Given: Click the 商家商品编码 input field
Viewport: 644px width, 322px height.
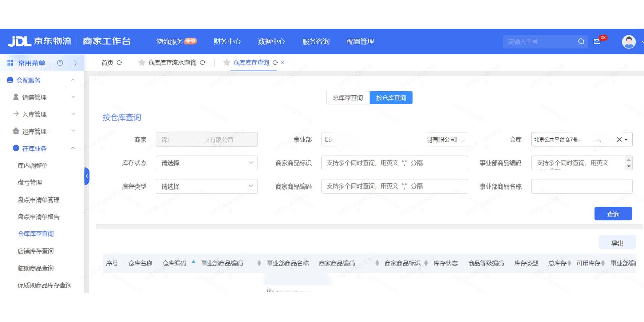Looking at the screenshot, I should 394,186.
